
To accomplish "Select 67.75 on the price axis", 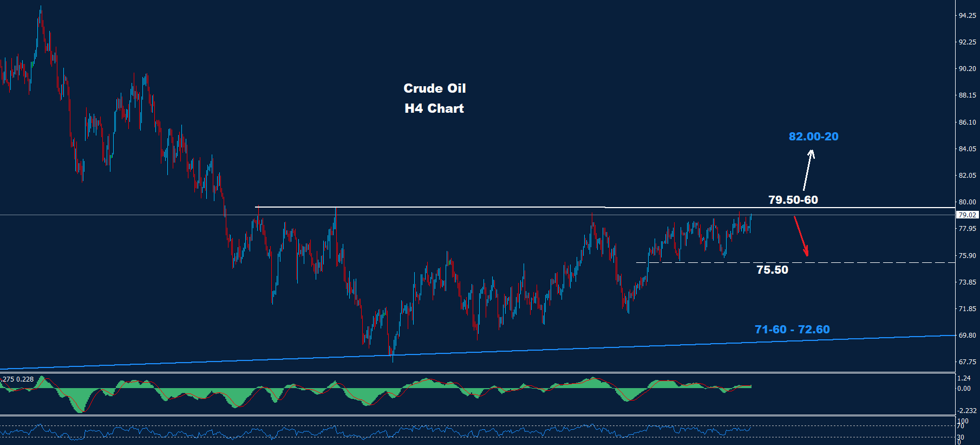I will tap(967, 362).
